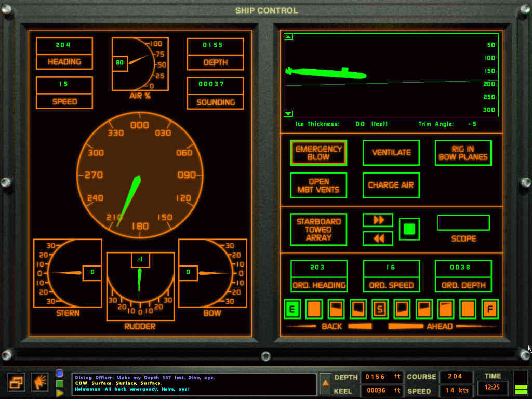This screenshot has width=532, height=399.
Task: Select the back emergency 'E' engine order
Action: [292, 309]
